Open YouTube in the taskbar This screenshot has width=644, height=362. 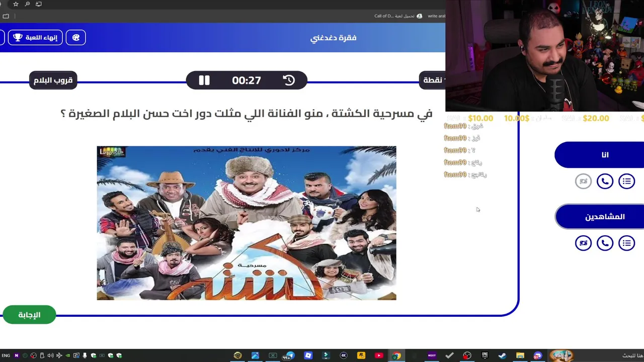click(379, 355)
